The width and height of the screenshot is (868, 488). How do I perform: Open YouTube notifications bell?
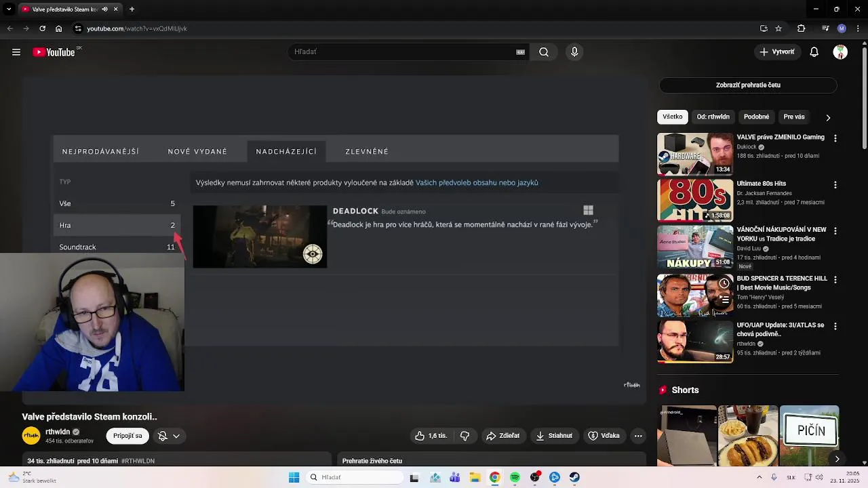814,52
